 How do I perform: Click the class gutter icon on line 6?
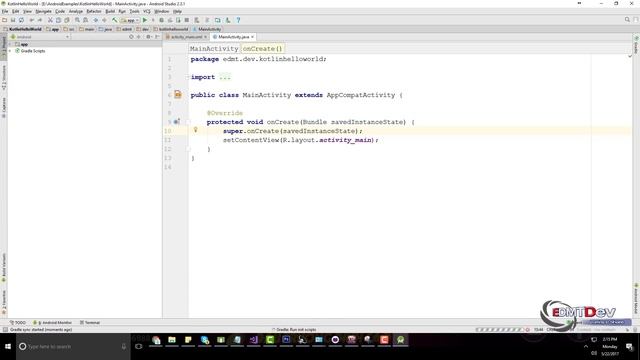(178, 95)
